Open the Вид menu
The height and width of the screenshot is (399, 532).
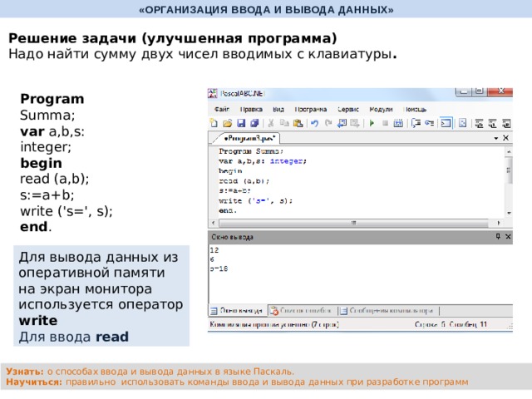point(278,109)
